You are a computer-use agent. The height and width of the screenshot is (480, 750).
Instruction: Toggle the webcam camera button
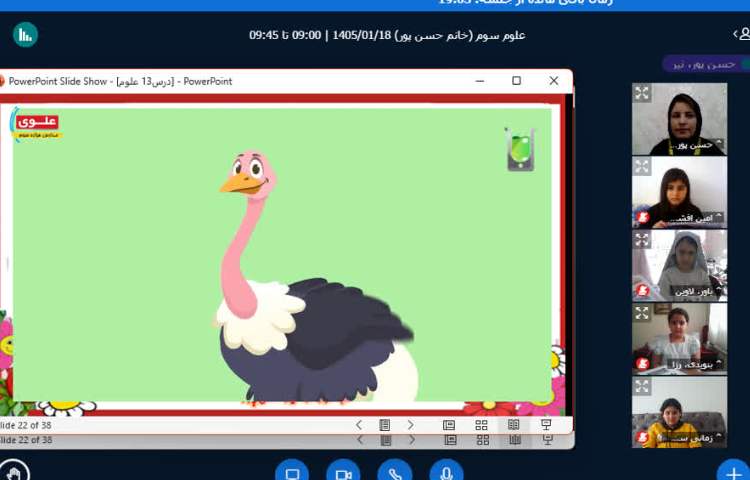click(343, 471)
